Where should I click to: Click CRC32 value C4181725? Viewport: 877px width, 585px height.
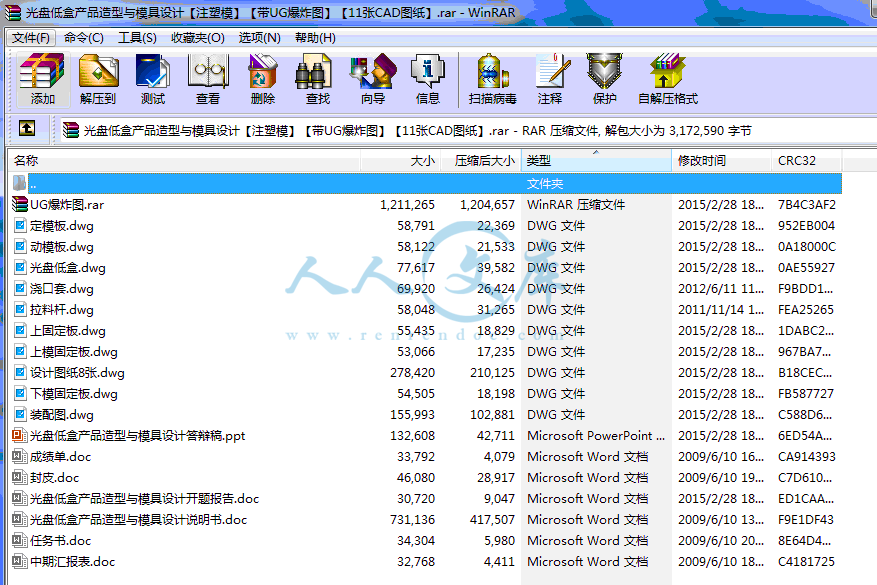(x=806, y=562)
